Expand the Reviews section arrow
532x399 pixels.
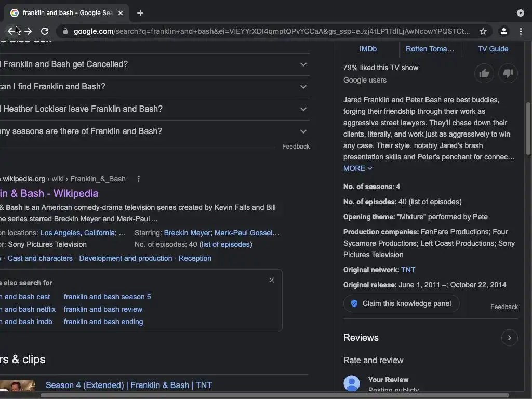coord(509,338)
